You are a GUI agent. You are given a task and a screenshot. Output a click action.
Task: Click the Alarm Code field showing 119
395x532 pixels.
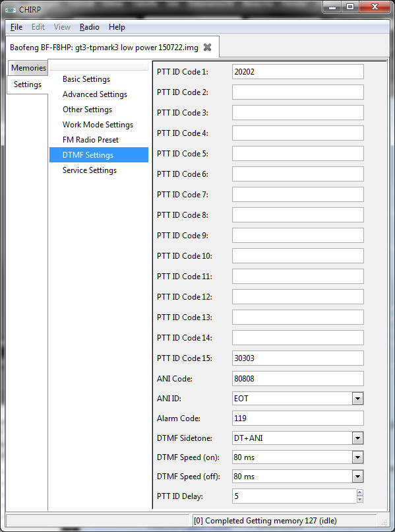tap(297, 418)
